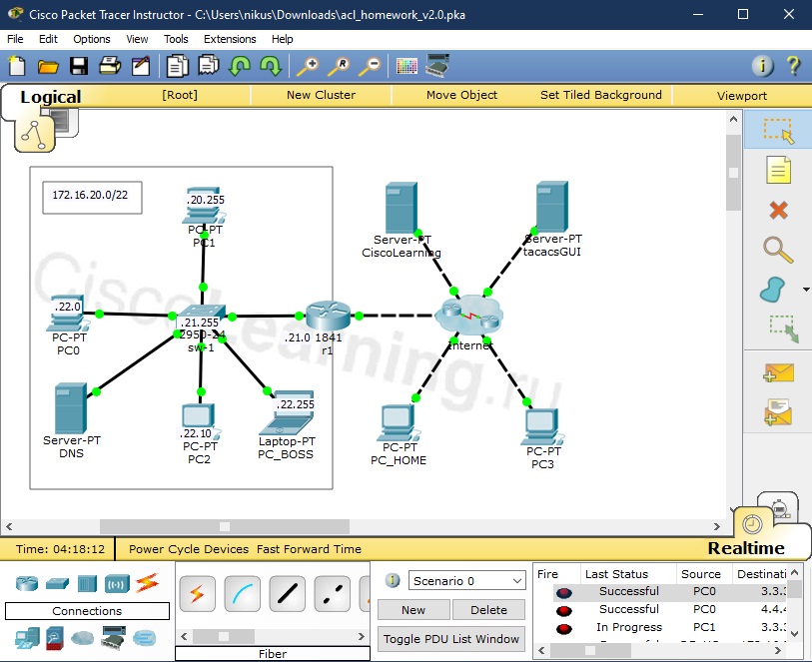
Task: Choose the Delete tool
Action: pyautogui.click(x=778, y=210)
